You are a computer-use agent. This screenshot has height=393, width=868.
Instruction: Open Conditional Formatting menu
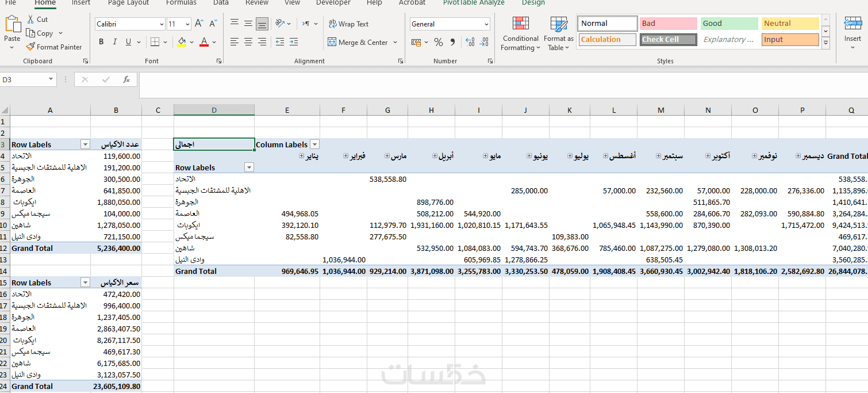[520, 34]
